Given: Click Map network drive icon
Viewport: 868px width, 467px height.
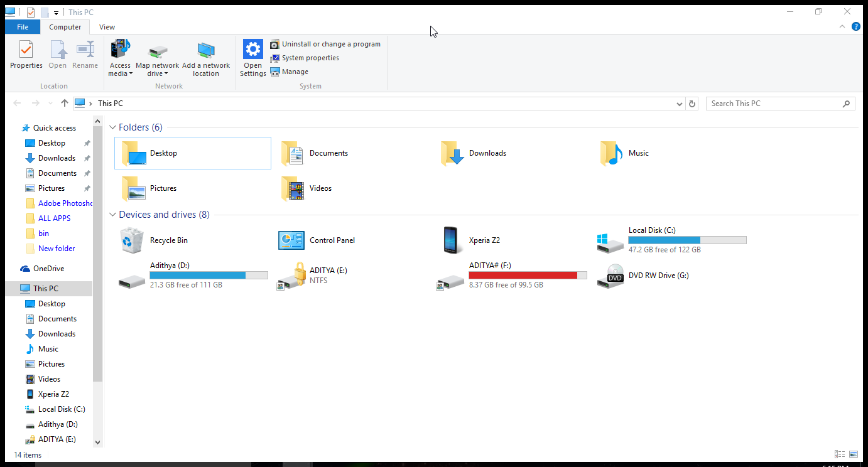Looking at the screenshot, I should pyautogui.click(x=158, y=51).
